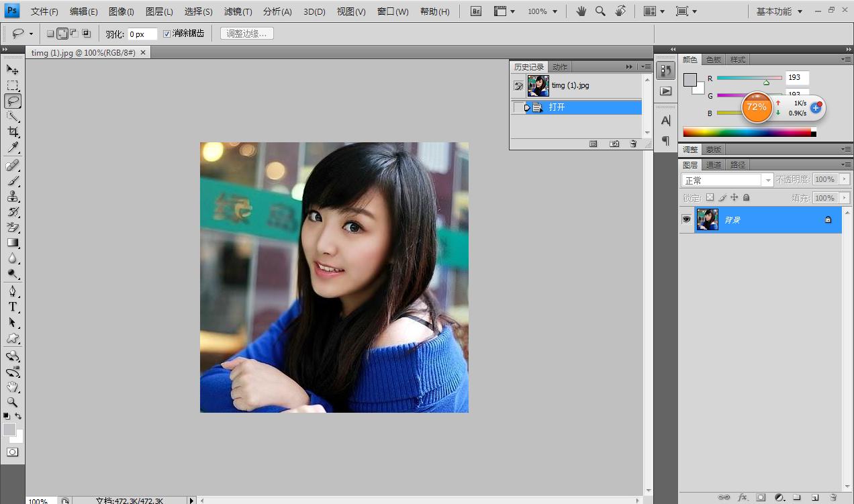The height and width of the screenshot is (504, 854).
Task: Click the Refine Edge button
Action: (x=246, y=34)
